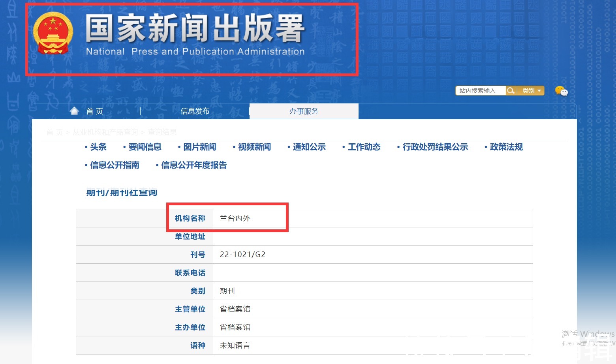Open 信息公开指南 link
The height and width of the screenshot is (364, 616).
pyautogui.click(x=115, y=165)
